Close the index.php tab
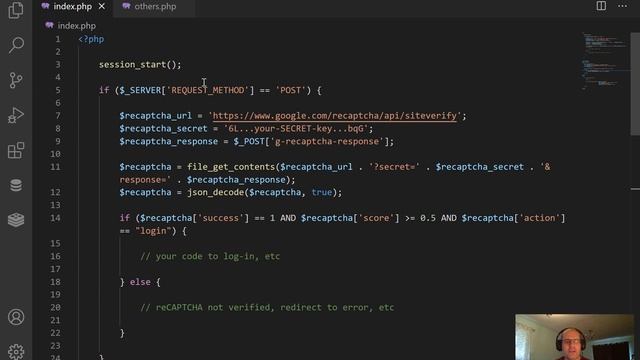The image size is (640, 360). [102, 7]
